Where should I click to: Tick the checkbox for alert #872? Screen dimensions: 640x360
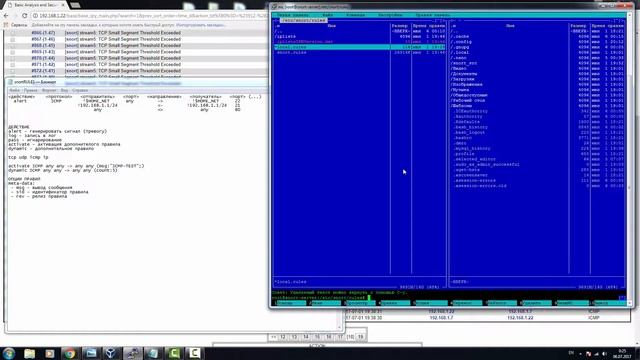pos(13,71)
